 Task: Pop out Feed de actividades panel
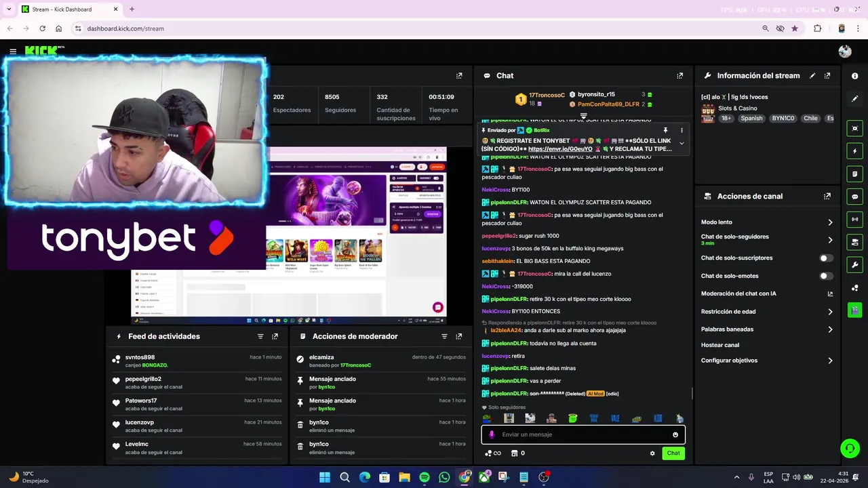click(x=275, y=336)
